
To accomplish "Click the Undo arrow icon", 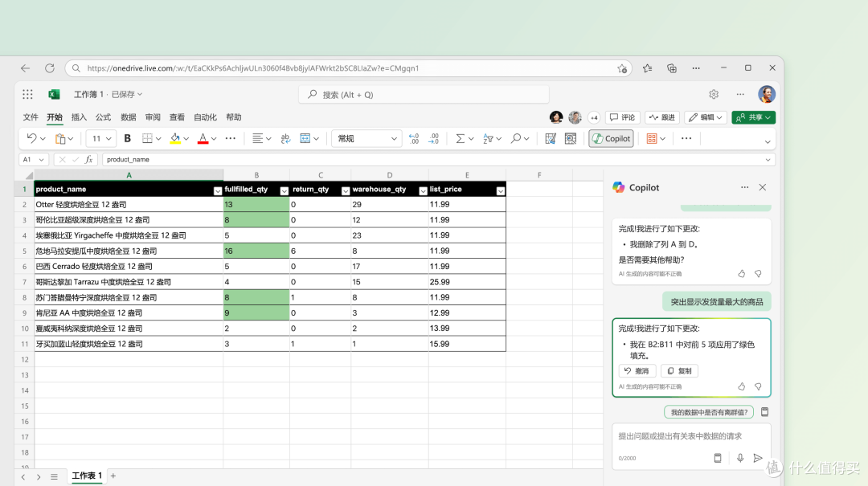I will 31,138.
